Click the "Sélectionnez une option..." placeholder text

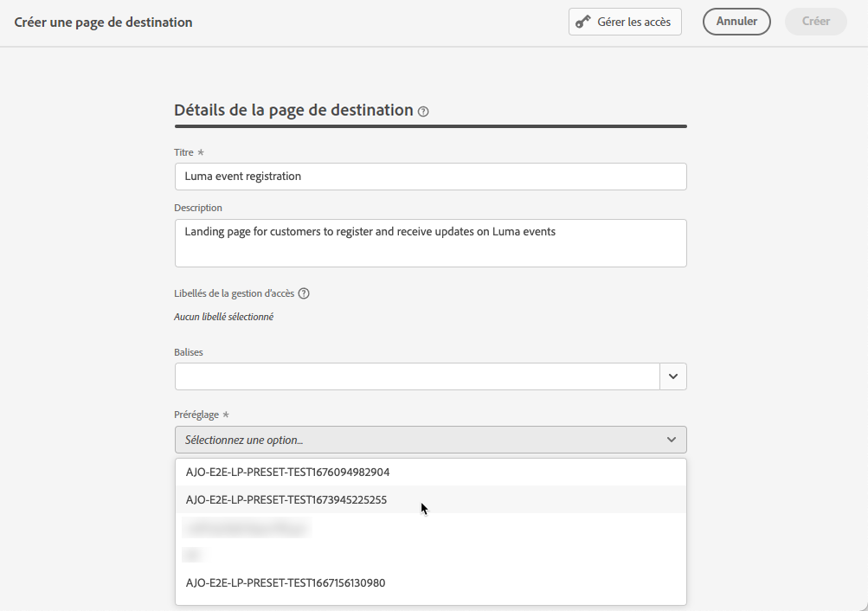tap(244, 440)
